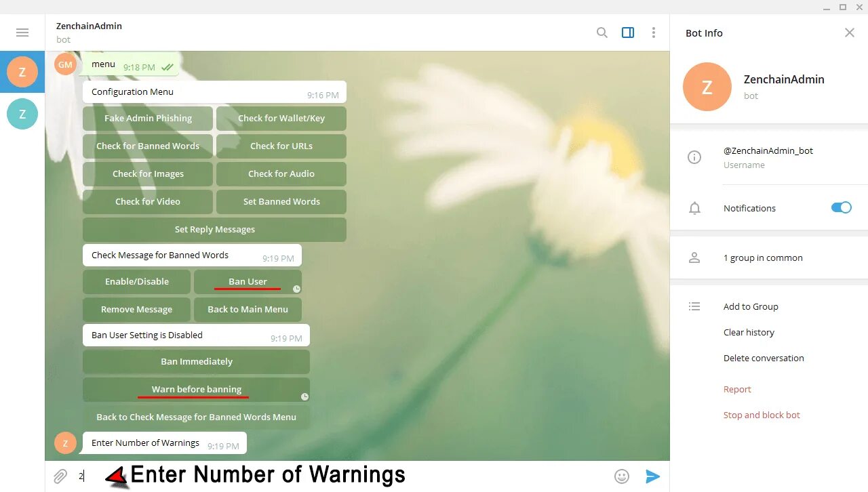Select the Check Message for Banned Words message

coord(192,255)
